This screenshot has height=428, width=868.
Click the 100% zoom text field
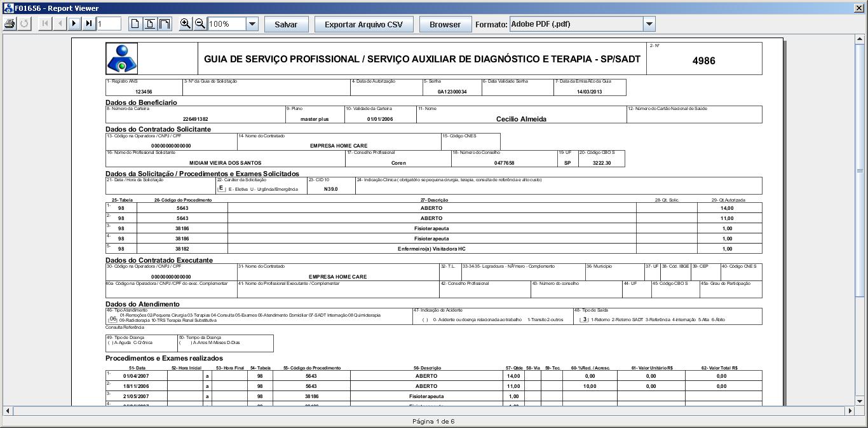(227, 24)
